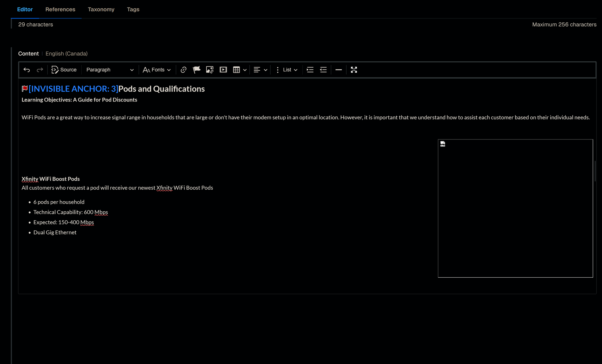Click the insert image icon
The height and width of the screenshot is (364, 602).
click(x=210, y=70)
